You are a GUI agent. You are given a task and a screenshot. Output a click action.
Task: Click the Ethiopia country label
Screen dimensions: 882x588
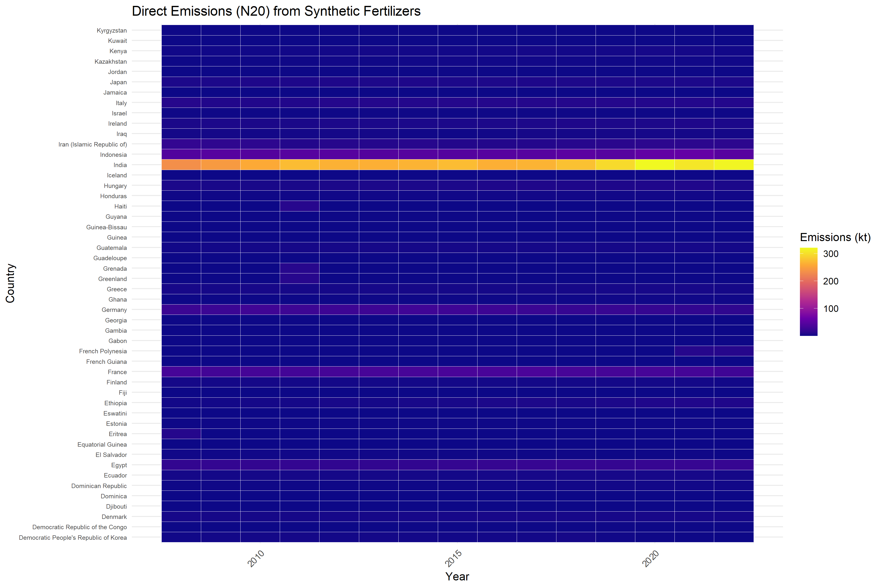(x=115, y=403)
